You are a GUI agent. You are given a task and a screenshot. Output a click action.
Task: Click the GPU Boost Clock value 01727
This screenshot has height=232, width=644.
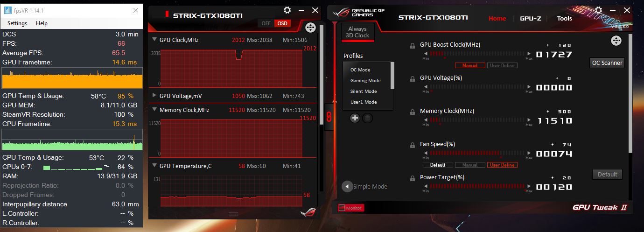(x=554, y=54)
